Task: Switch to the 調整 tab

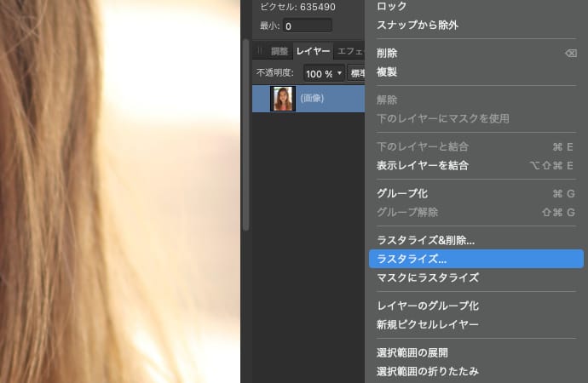Action: pyautogui.click(x=279, y=51)
